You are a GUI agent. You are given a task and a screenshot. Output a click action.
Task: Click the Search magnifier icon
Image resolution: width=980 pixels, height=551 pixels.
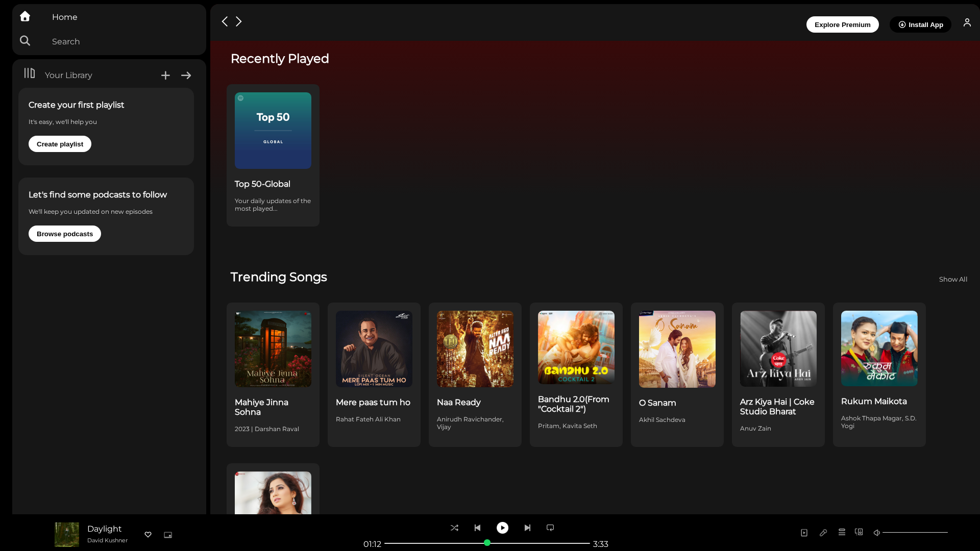coord(25,41)
